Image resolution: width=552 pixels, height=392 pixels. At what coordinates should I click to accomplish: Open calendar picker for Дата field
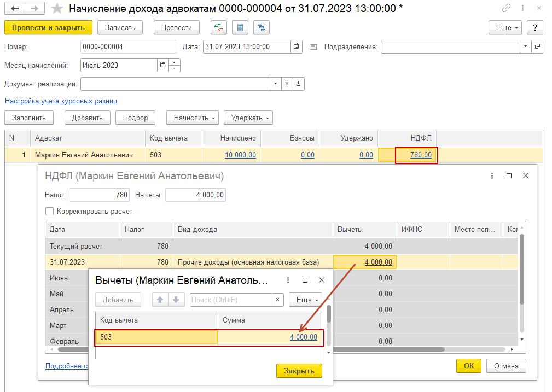click(296, 47)
